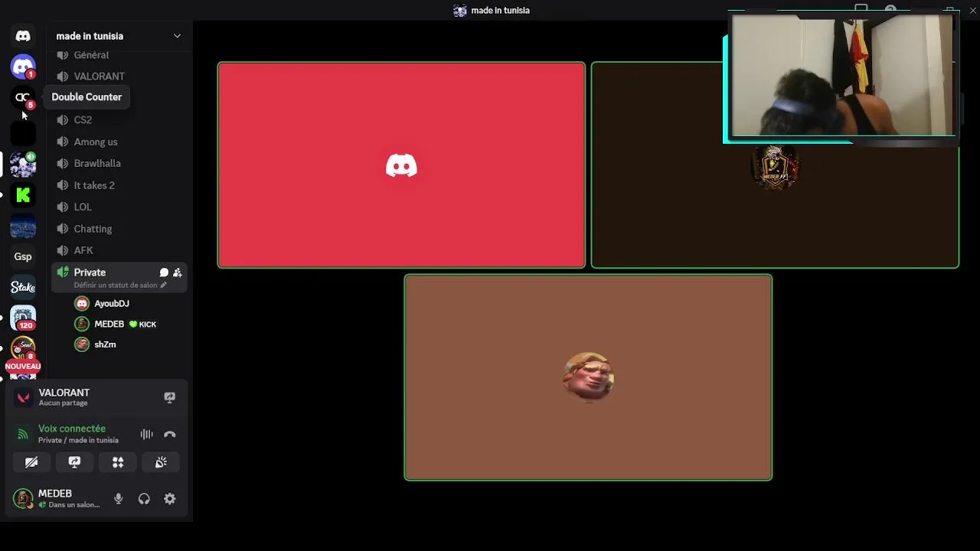Open the MEDEB user profile panel
This screenshot has width=980, height=551.
pyautogui.click(x=57, y=499)
